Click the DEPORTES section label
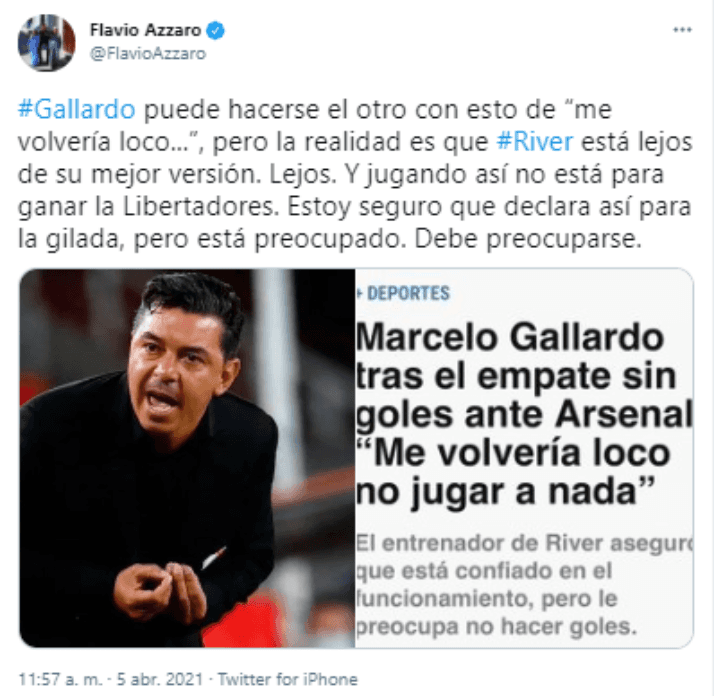The image size is (714, 696). coord(408,293)
